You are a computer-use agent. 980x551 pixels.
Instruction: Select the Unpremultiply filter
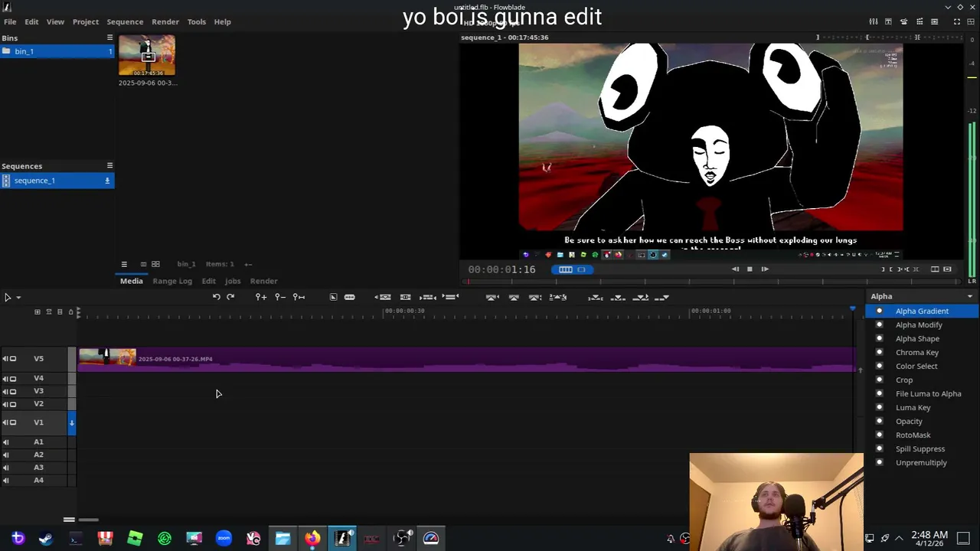pos(921,462)
